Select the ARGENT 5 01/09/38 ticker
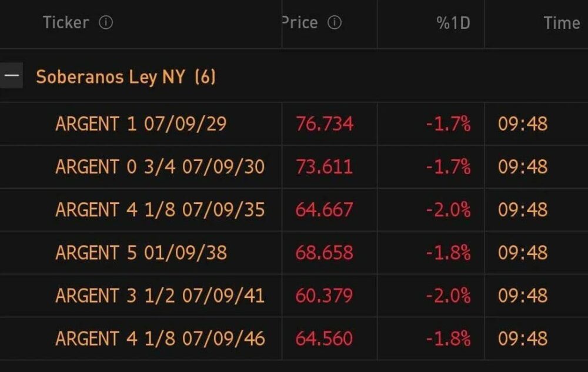 [141, 253]
